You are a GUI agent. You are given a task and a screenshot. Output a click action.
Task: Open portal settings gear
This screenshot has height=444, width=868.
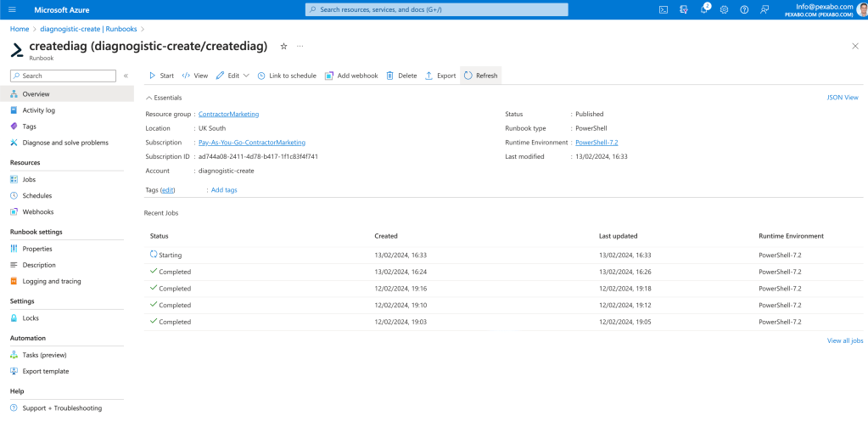724,10
